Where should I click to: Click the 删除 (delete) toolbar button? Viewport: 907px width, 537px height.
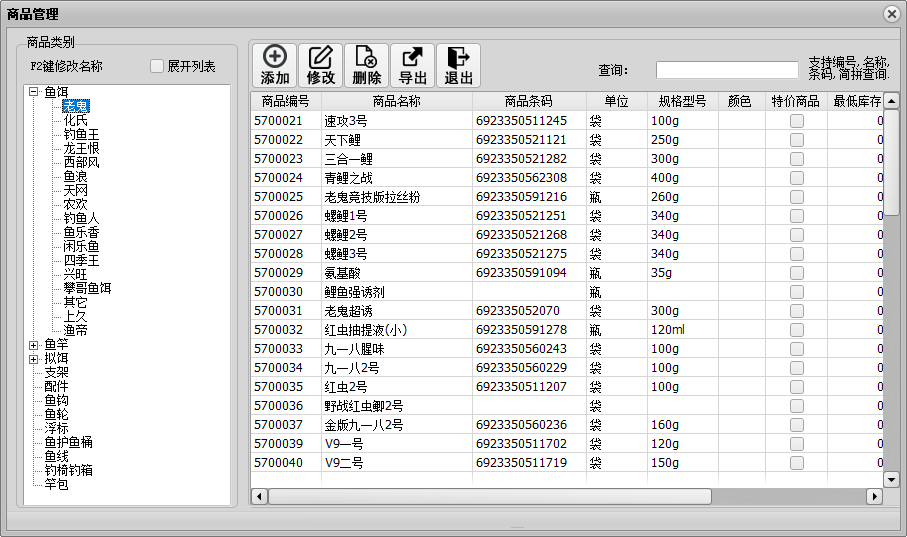367,65
